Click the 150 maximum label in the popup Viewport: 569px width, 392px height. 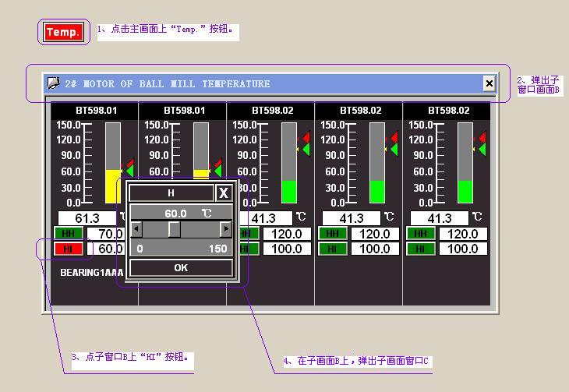(x=217, y=249)
